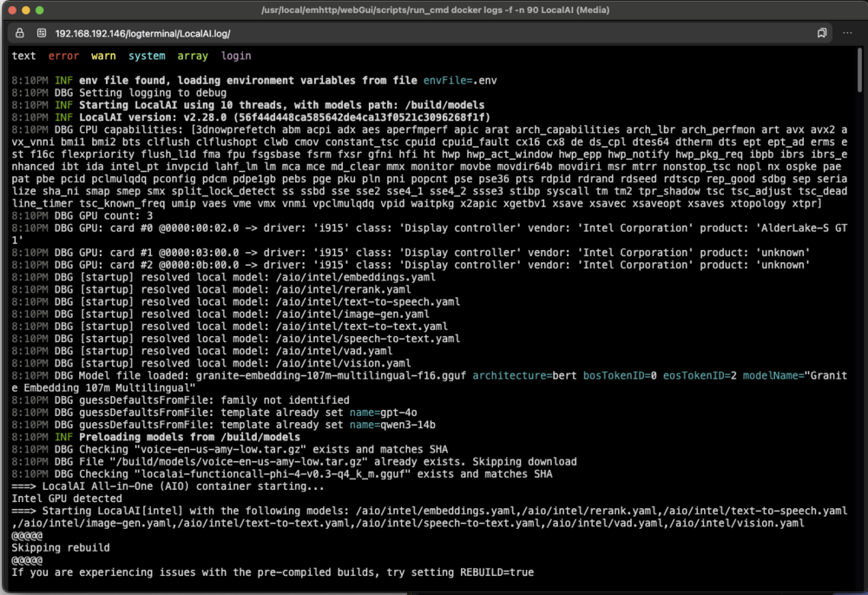This screenshot has width=868, height=595.
Task: Click the '/aio/intel/vision.yaml' resolved model line
Action: [x=211, y=363]
